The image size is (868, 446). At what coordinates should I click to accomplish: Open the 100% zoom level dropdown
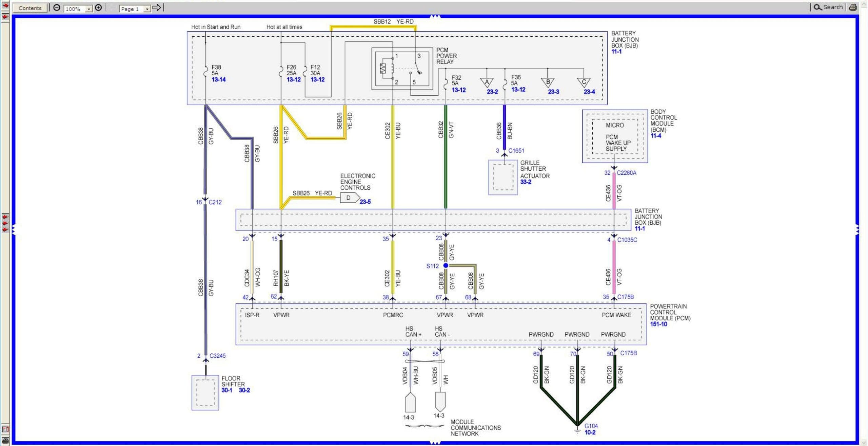pyautogui.click(x=89, y=9)
